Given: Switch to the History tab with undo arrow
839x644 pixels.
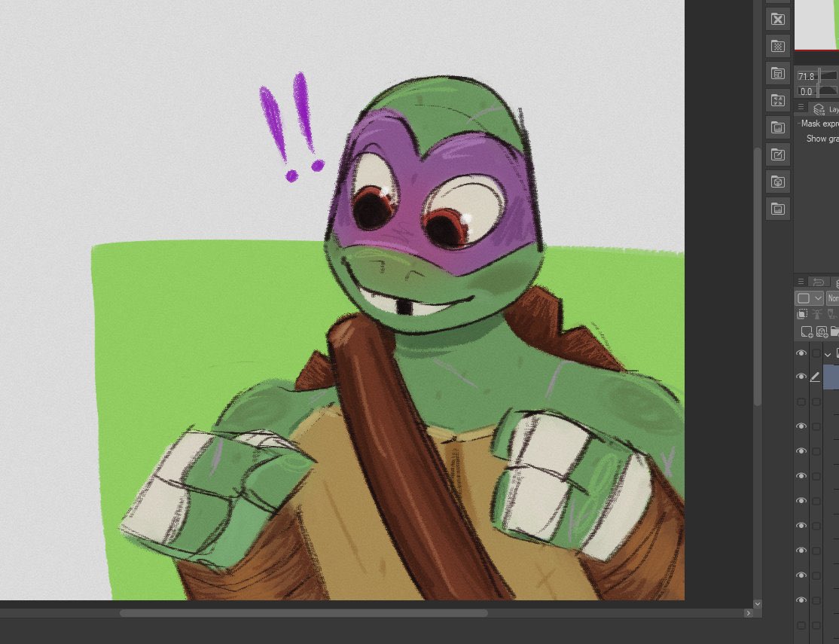Looking at the screenshot, I should [x=818, y=282].
